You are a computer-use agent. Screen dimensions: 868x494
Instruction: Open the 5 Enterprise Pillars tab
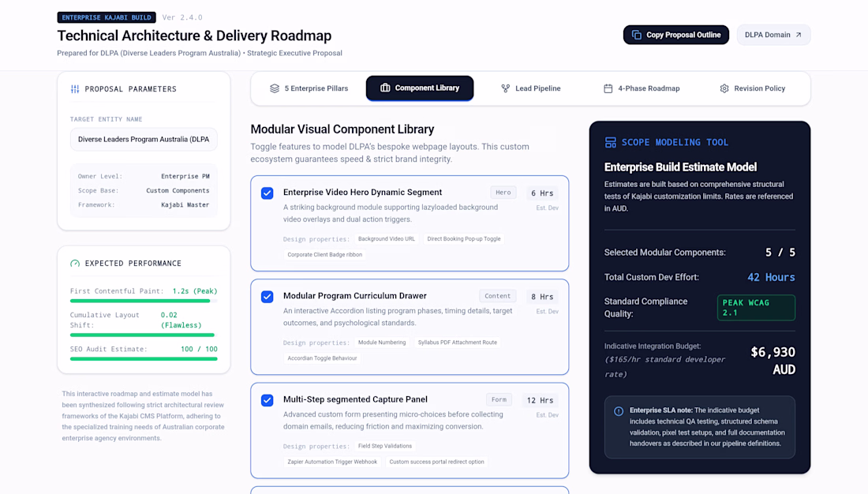309,88
